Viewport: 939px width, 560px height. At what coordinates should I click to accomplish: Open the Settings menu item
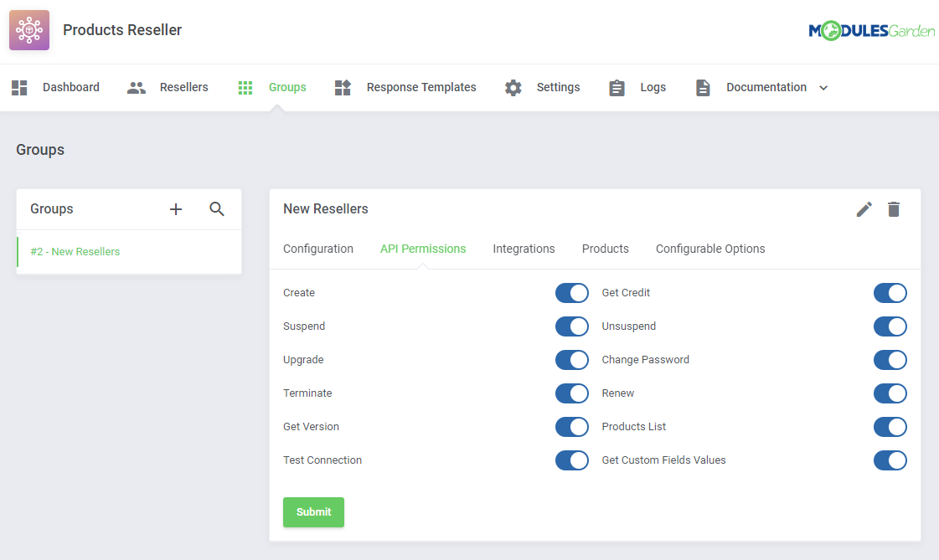coord(558,87)
